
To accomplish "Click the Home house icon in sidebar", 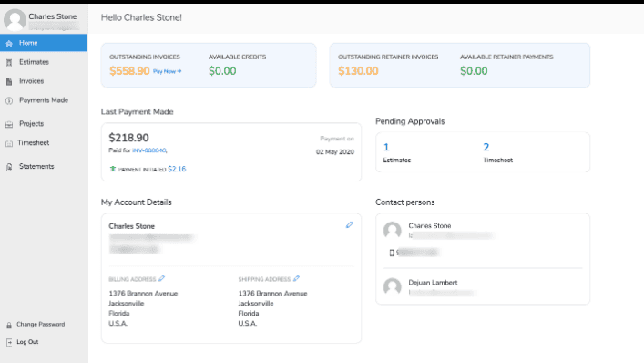I will (9, 43).
